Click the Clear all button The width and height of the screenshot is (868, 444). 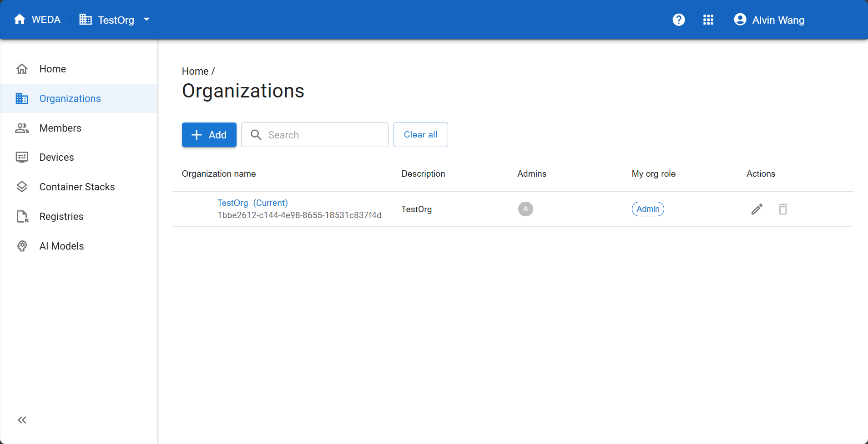421,135
